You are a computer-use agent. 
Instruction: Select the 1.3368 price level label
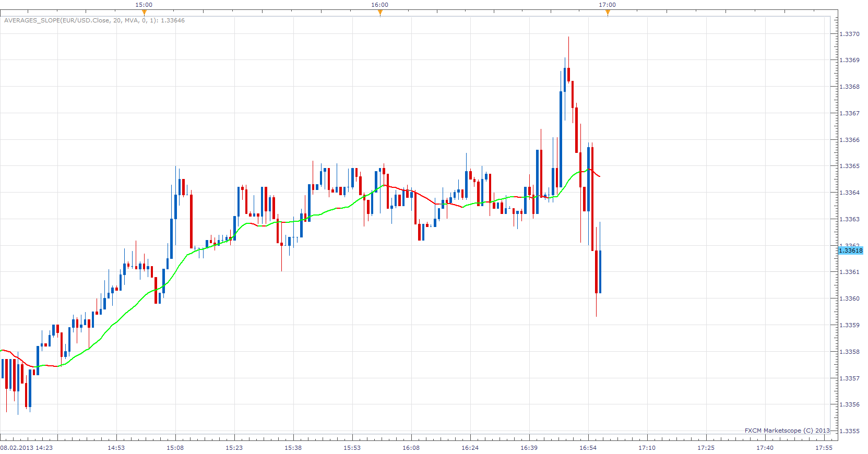click(849, 87)
